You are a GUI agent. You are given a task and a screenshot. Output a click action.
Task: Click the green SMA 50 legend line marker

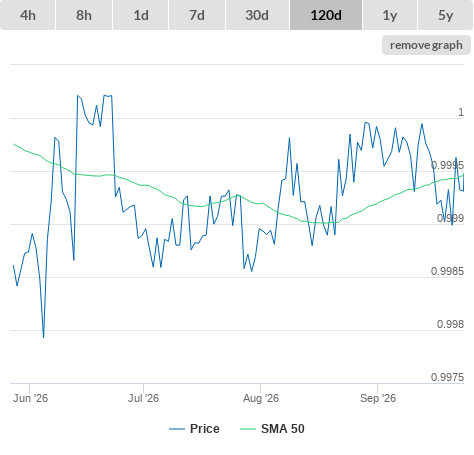pos(248,429)
